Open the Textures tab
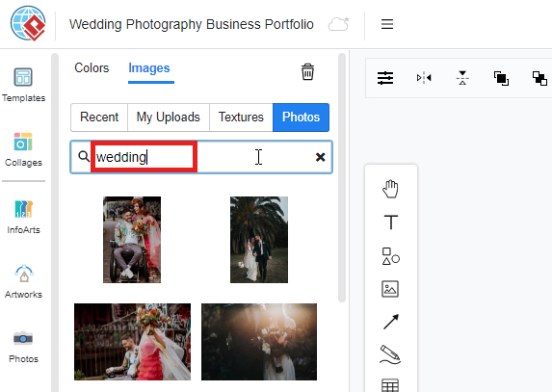The image size is (552, 392). coord(241,118)
